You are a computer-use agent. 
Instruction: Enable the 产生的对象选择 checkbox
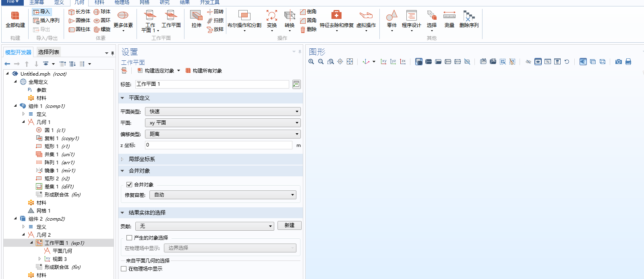coord(129,238)
